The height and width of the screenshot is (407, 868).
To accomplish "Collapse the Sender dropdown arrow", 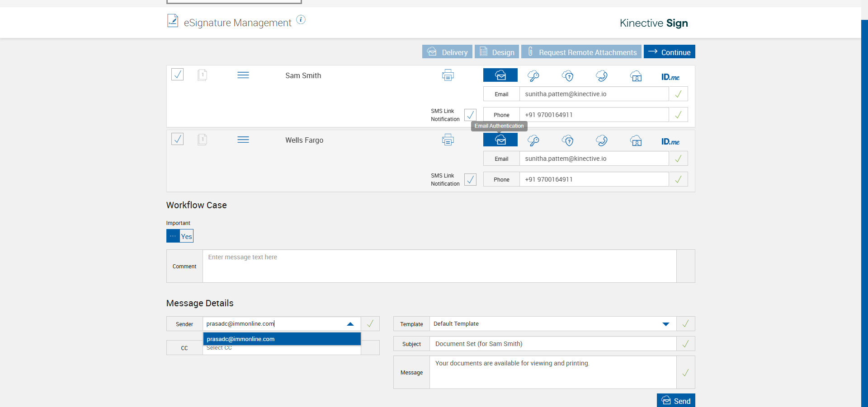I will tap(350, 324).
